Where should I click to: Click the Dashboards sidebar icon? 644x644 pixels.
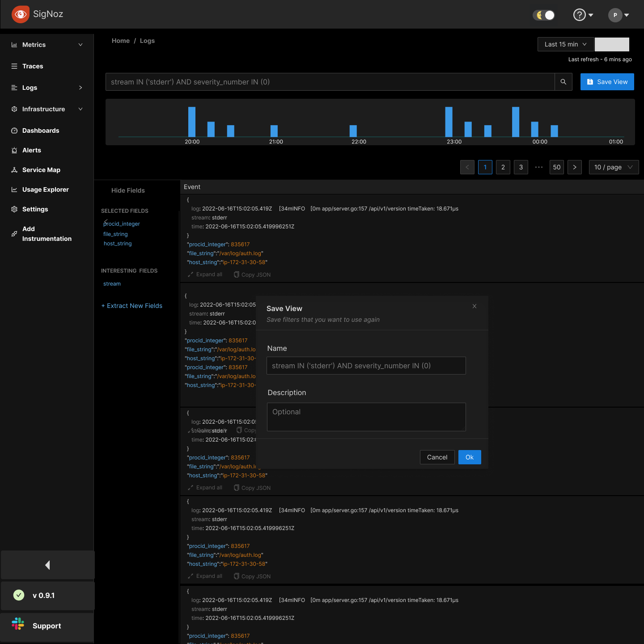point(14,130)
